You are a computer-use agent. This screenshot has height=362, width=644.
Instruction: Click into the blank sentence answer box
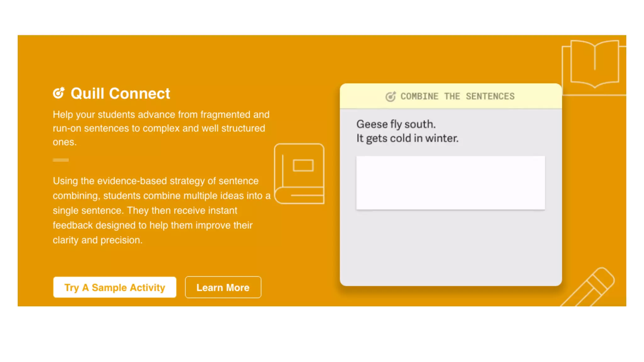[450, 183]
